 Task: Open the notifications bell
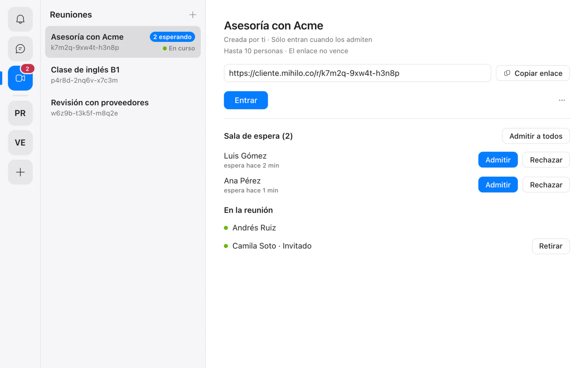tap(20, 19)
